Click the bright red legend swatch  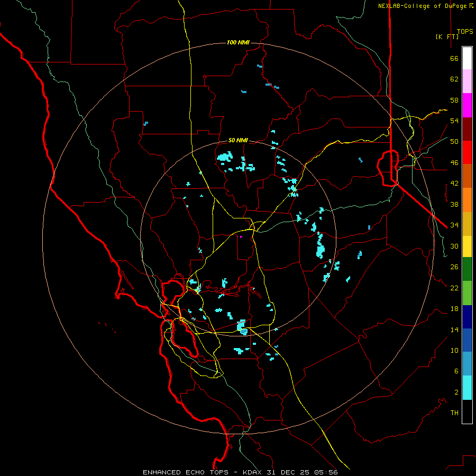pyautogui.click(x=467, y=152)
